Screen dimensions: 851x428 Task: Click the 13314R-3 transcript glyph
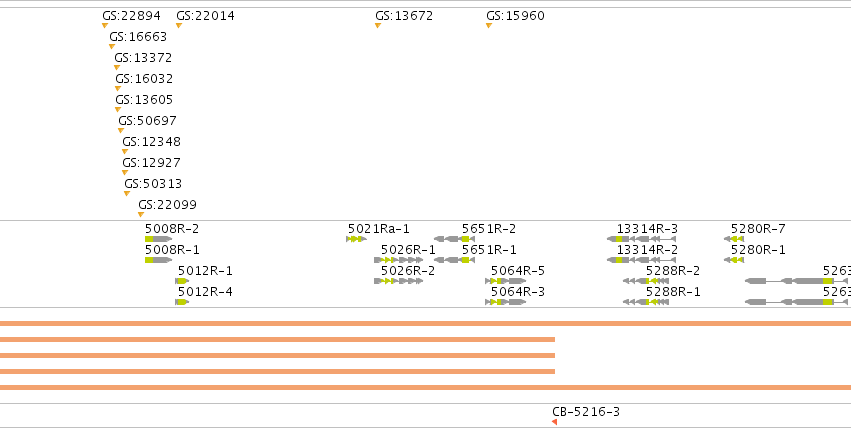[642, 239]
